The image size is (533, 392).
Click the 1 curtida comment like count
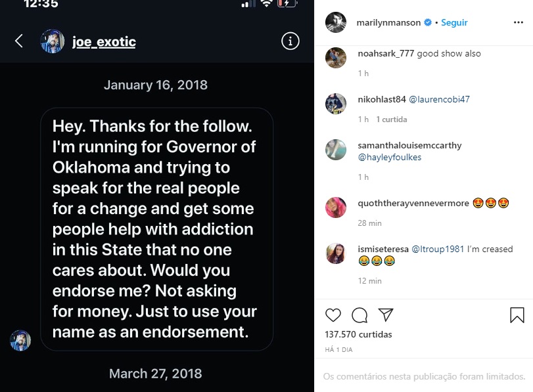click(x=392, y=120)
